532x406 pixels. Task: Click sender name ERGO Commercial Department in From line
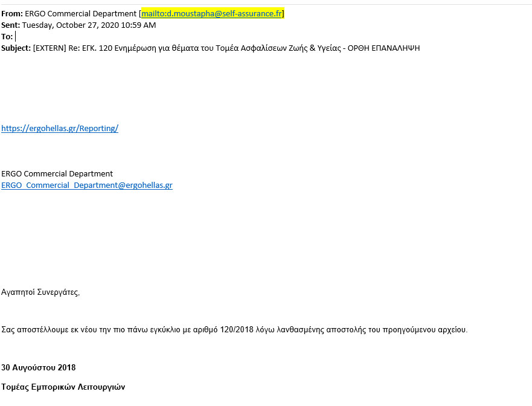[81, 13]
